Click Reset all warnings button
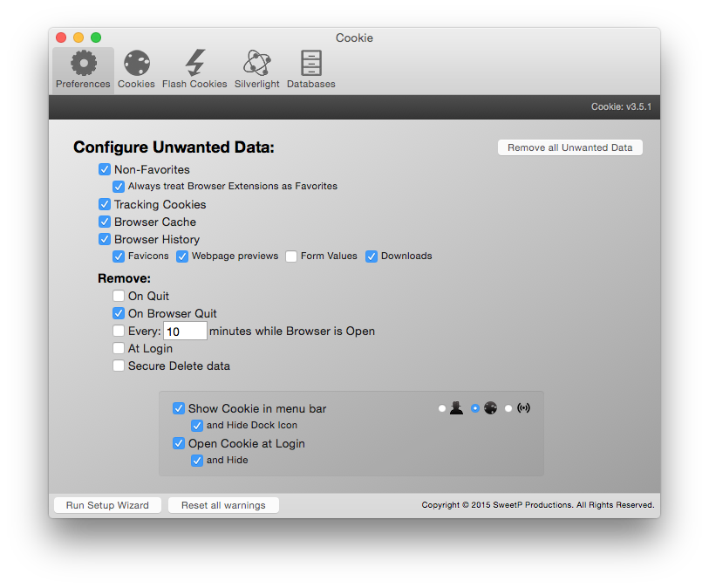The image size is (709, 588). (x=223, y=505)
